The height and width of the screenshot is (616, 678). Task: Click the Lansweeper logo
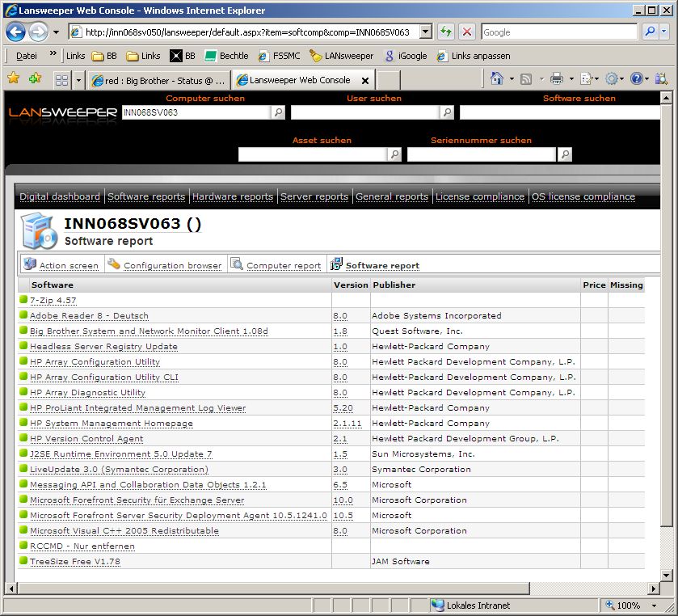62,113
